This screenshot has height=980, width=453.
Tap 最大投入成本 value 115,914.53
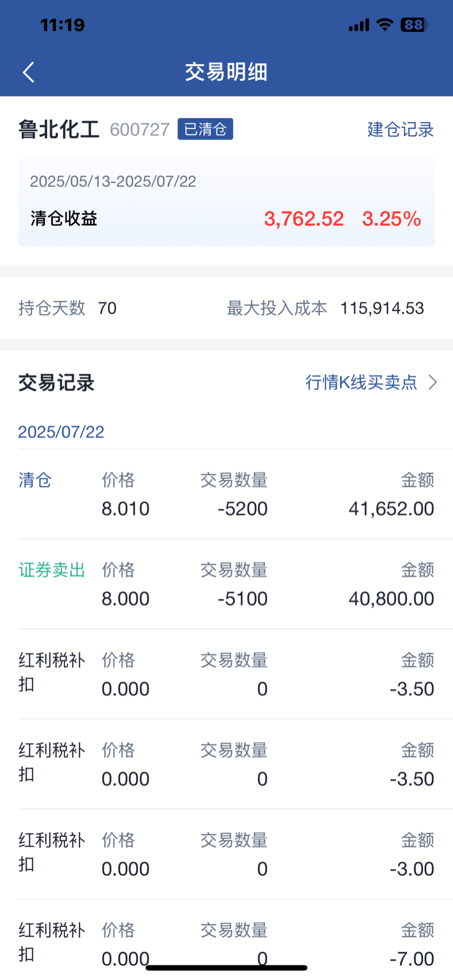point(382,308)
